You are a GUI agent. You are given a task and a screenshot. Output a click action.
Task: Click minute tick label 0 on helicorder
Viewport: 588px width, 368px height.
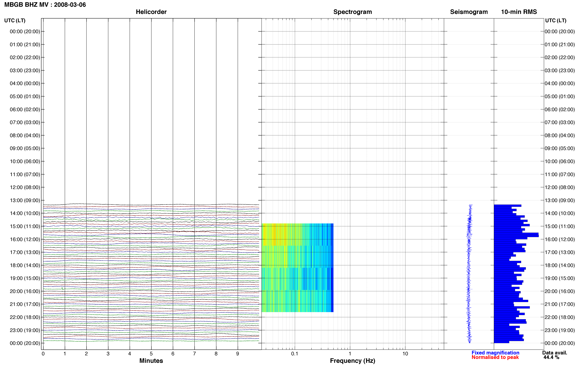coord(43,354)
